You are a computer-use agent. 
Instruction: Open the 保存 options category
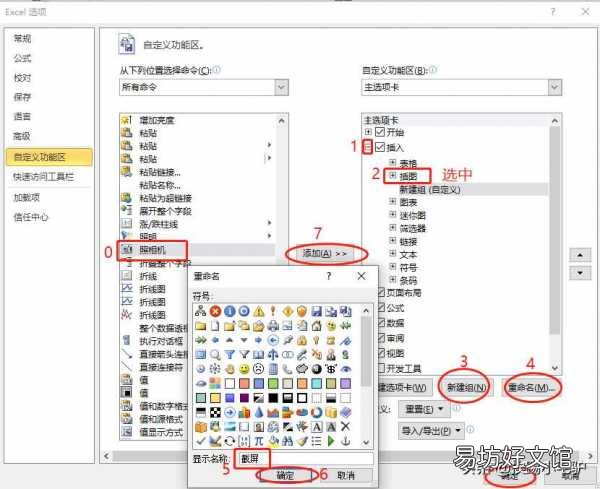click(x=49, y=97)
